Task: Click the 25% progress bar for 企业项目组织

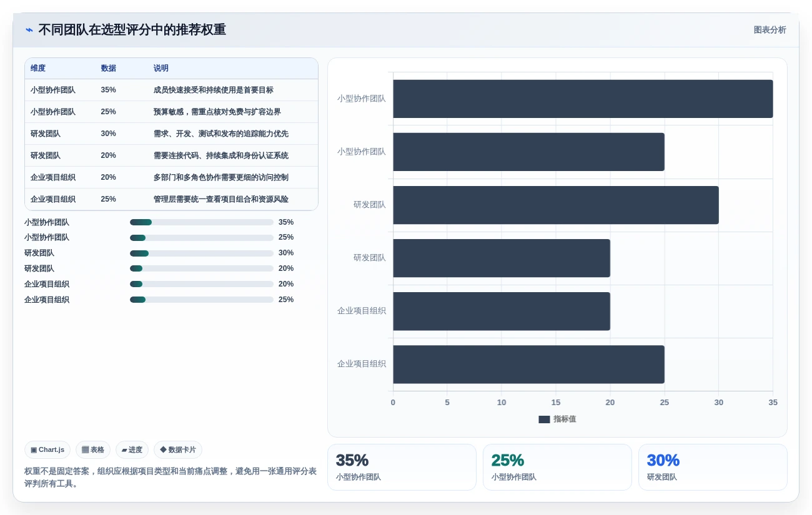Action: pyautogui.click(x=202, y=300)
